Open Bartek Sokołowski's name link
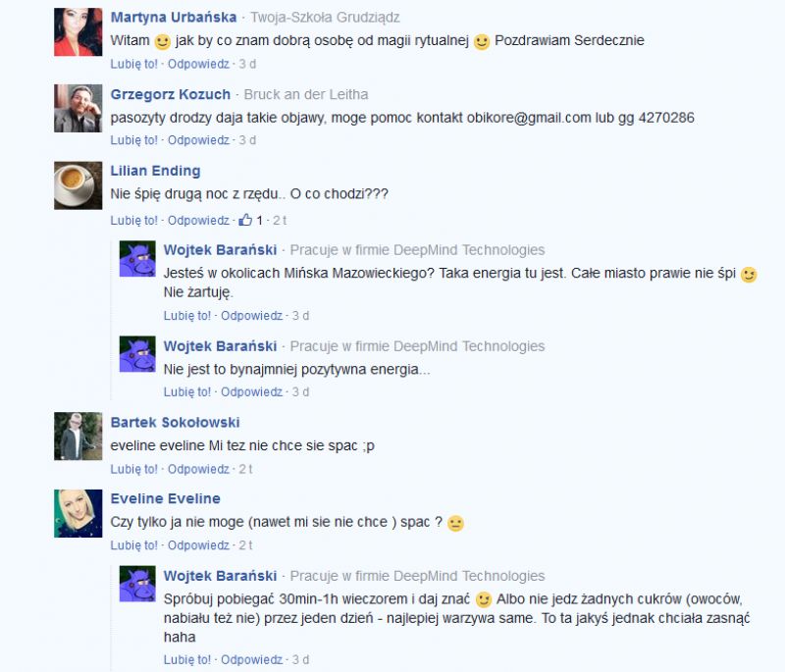785x672 pixels. click(x=175, y=422)
